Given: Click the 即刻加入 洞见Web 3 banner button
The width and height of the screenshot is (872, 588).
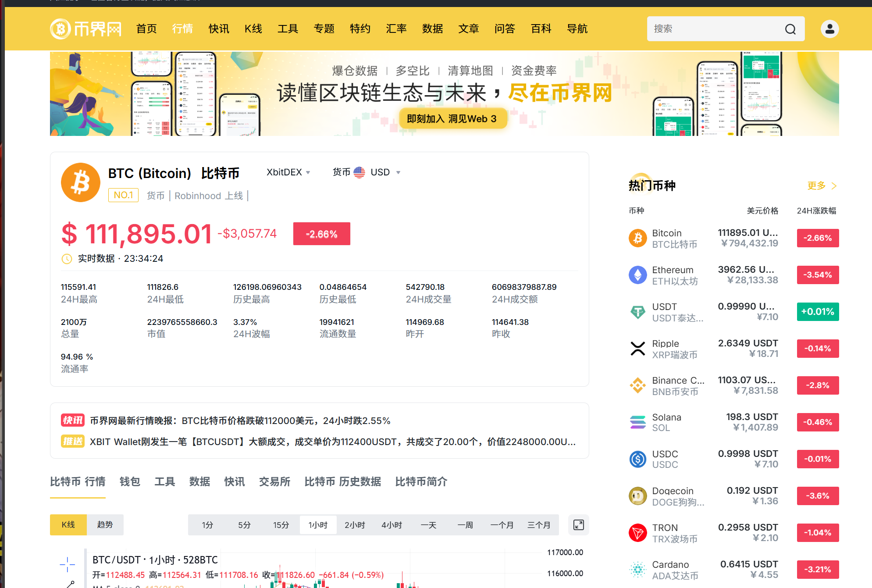Looking at the screenshot, I should click(453, 118).
